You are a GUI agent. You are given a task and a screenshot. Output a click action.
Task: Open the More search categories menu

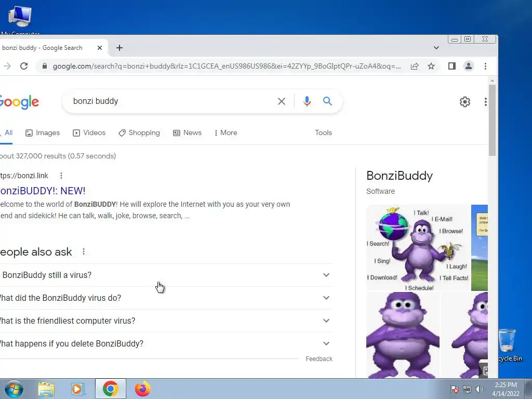click(225, 132)
